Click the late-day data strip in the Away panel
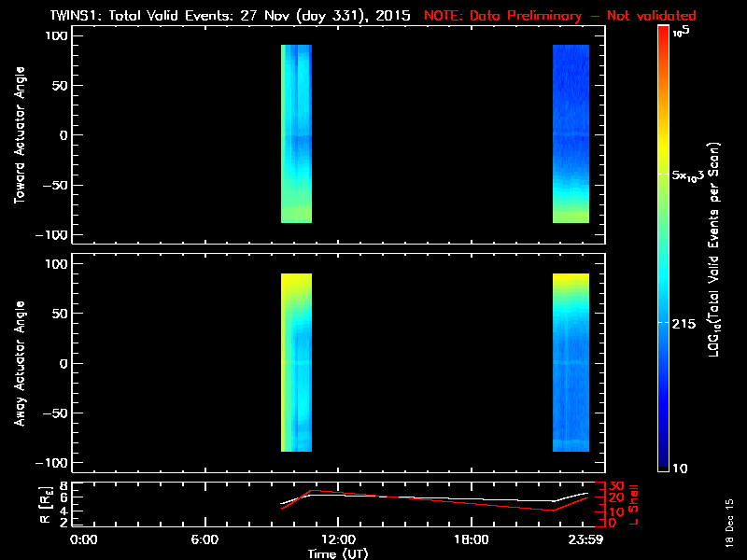 point(571,363)
